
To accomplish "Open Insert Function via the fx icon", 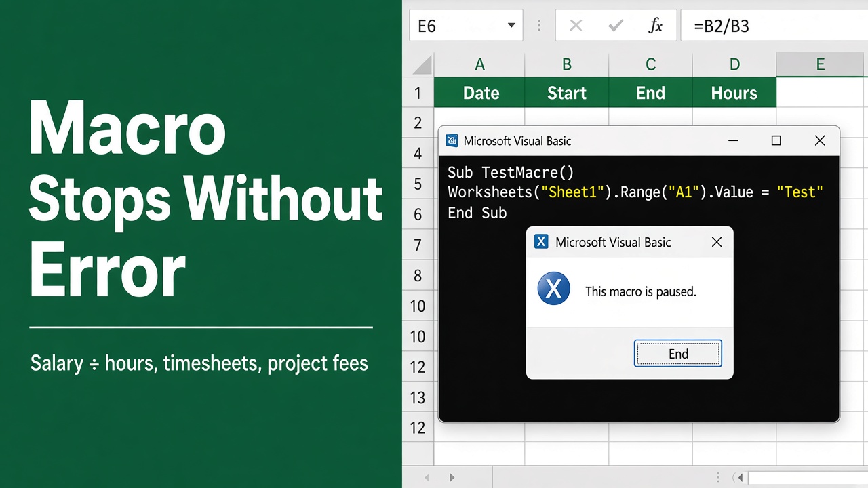I will [x=655, y=26].
